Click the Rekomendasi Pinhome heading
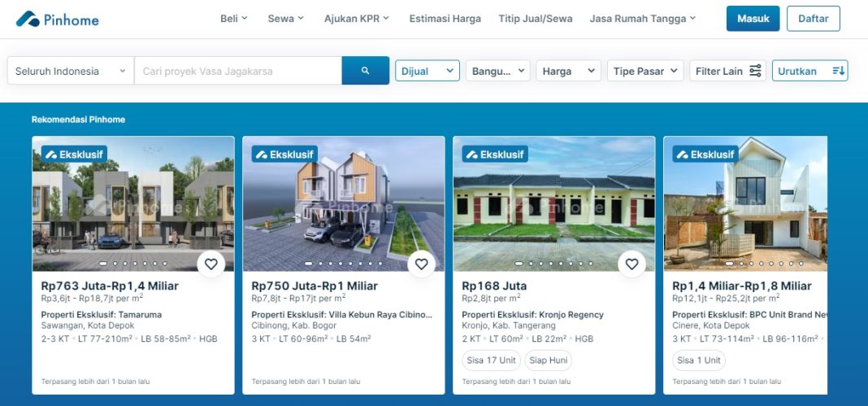 point(78,119)
